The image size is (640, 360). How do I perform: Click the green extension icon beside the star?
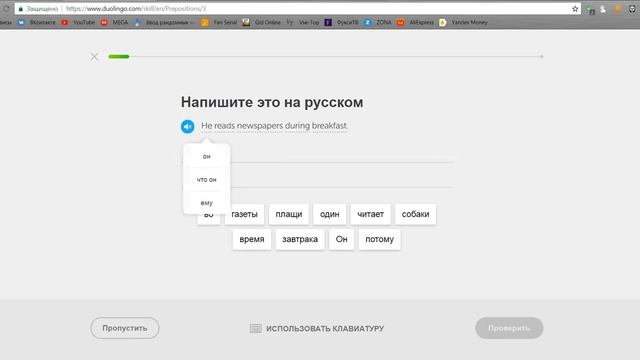click(x=590, y=10)
